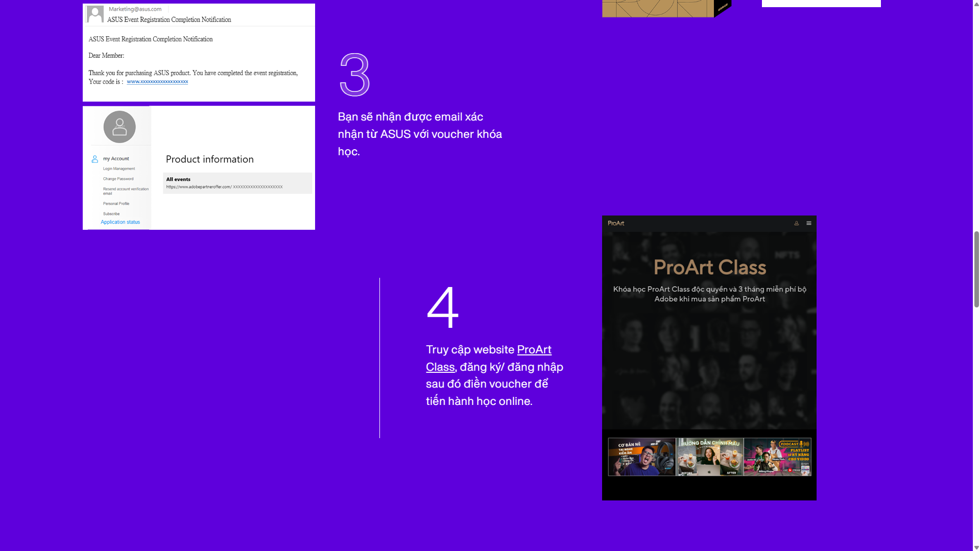This screenshot has height=551, width=980.
Task: Click the 'Product information' heading
Action: (210, 159)
